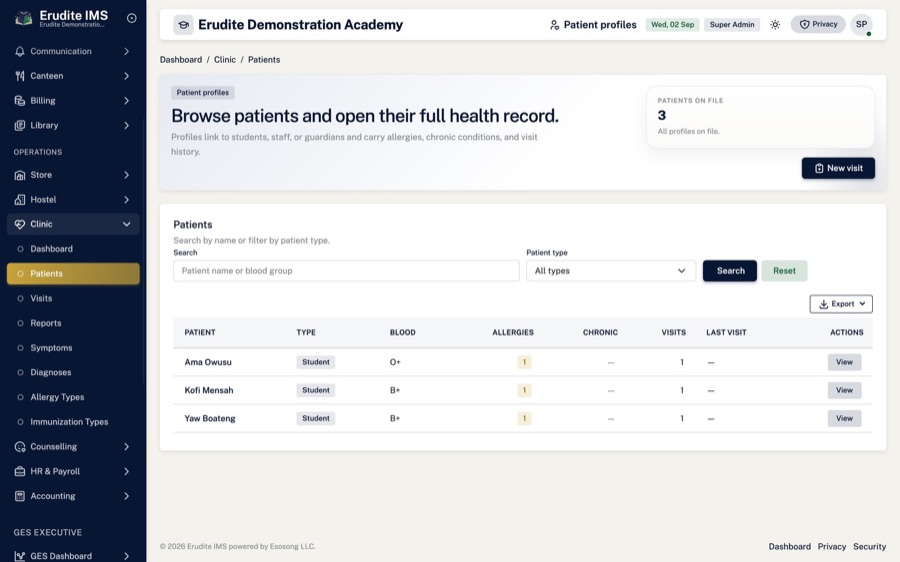Click the Counselling chat icon
Viewport: 900px width, 562px height.
click(x=20, y=447)
